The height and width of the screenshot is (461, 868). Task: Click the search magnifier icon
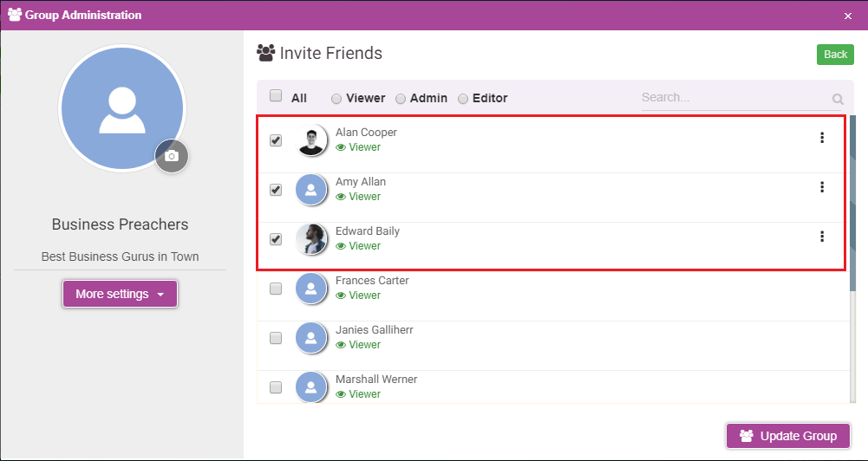click(839, 99)
